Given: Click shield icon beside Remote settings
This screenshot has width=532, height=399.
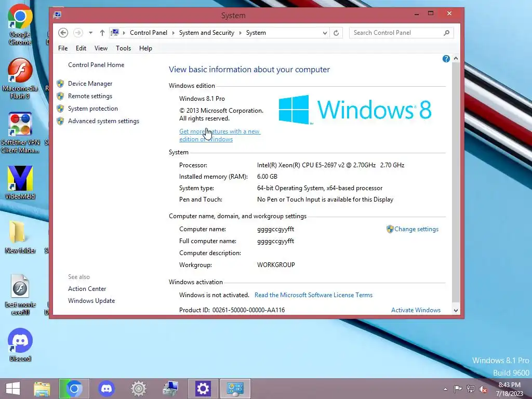Looking at the screenshot, I should pyautogui.click(x=60, y=96).
